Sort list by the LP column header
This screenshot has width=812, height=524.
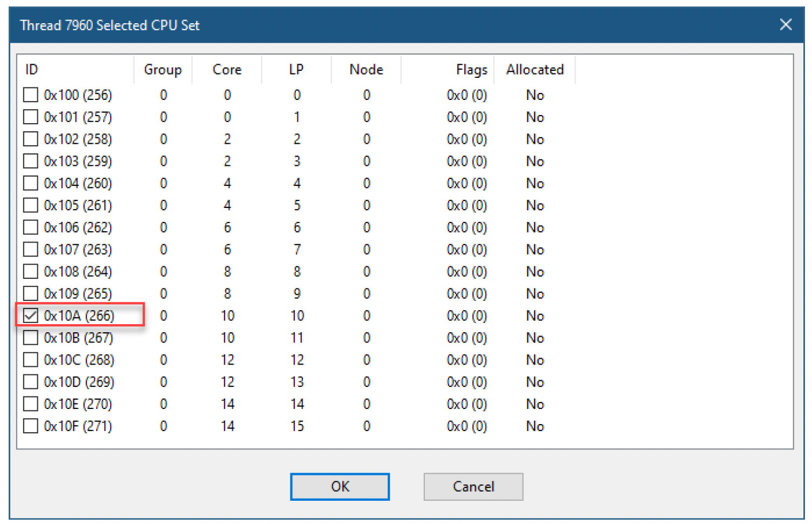(x=296, y=70)
